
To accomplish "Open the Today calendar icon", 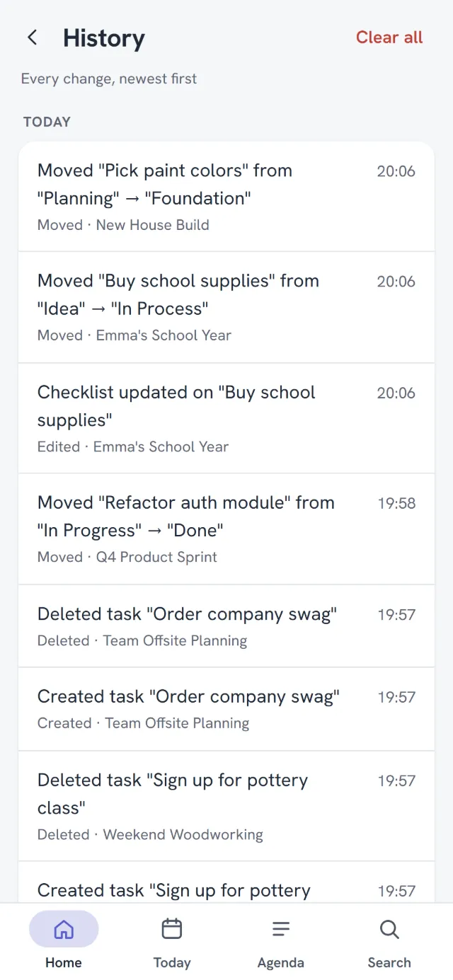I will click(x=172, y=929).
